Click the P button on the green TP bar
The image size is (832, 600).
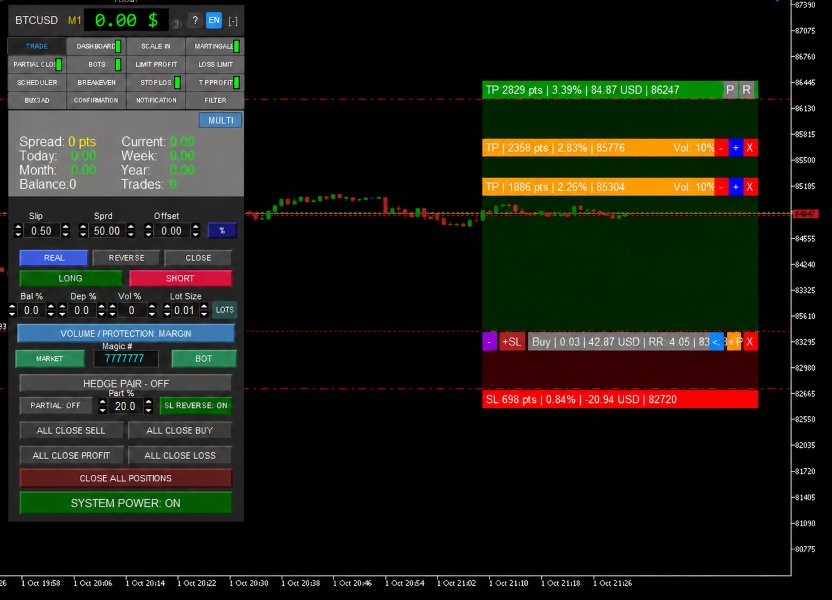click(730, 90)
